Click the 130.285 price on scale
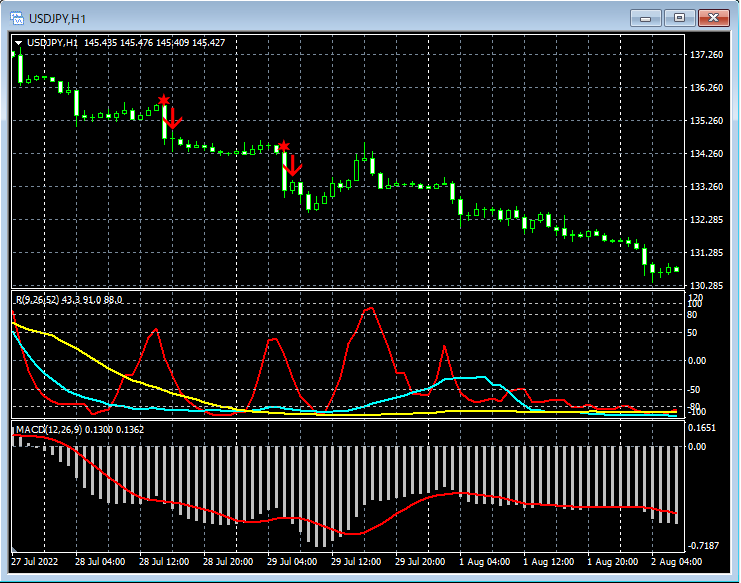Image resolution: width=741 pixels, height=583 pixels. coord(707,286)
